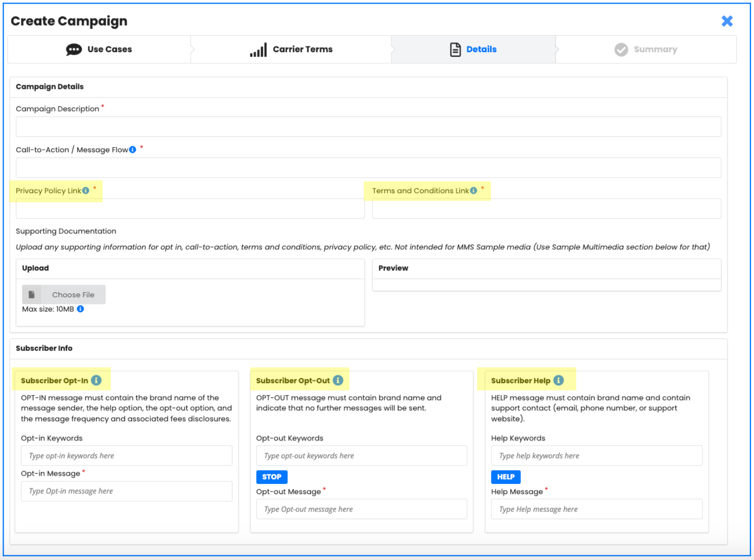The height and width of the screenshot is (560, 754).
Task: Click info icon beside Max size: 10MB
Action: pos(80,309)
